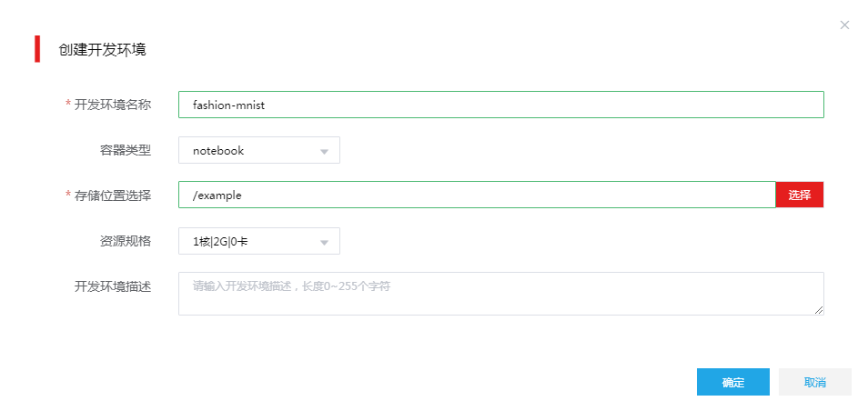
Task: Click the red asterisk before 存储位置选择
Action: click(68, 195)
